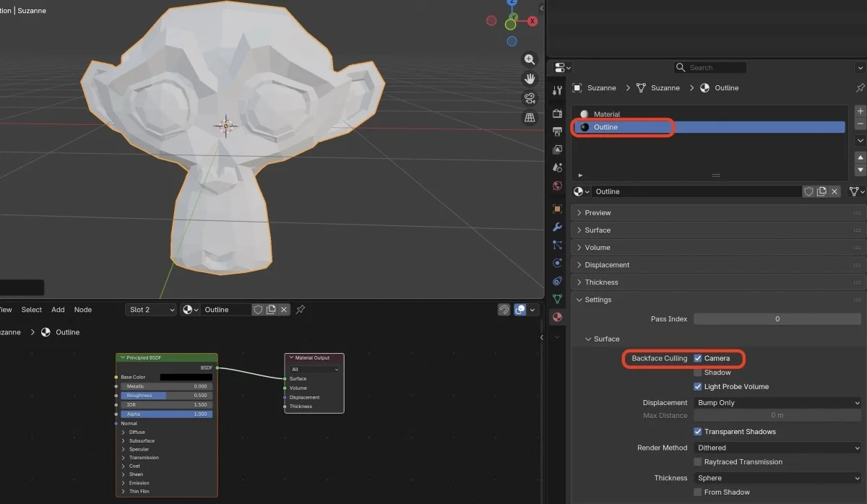Toggle fake user shield in properties panel
Screen dimensions: 867x504
point(809,191)
